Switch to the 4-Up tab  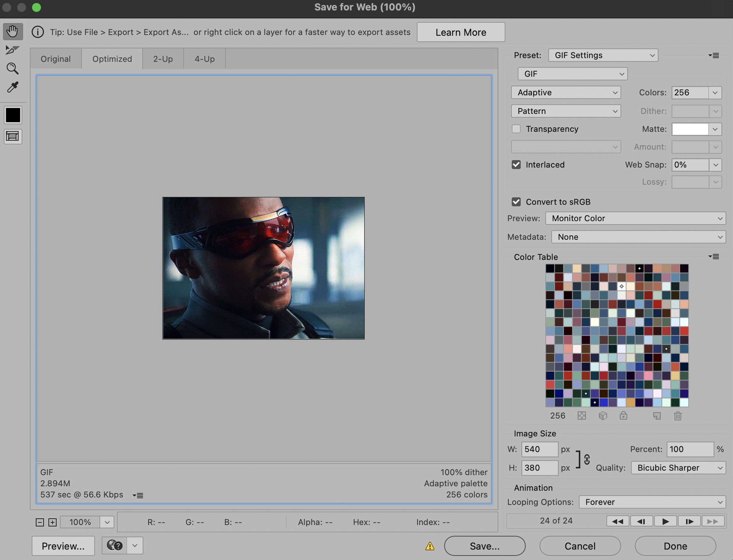[x=205, y=59]
